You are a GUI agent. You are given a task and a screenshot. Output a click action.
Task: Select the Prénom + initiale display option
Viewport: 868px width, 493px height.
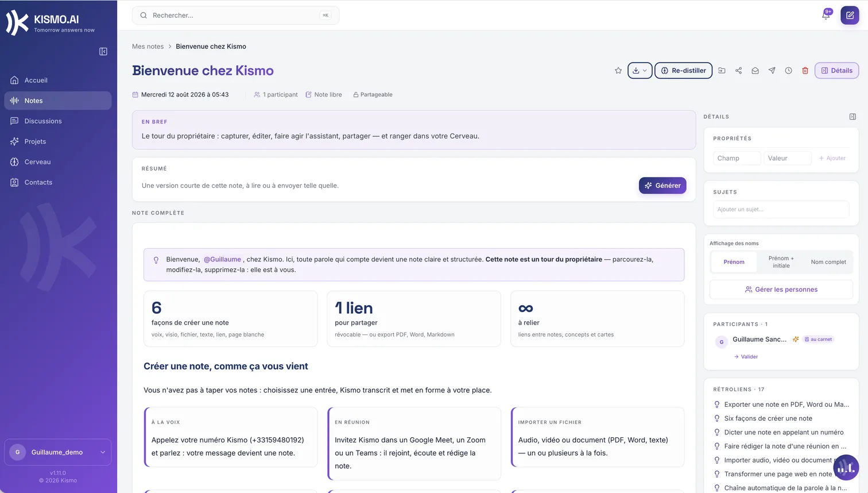click(x=781, y=262)
